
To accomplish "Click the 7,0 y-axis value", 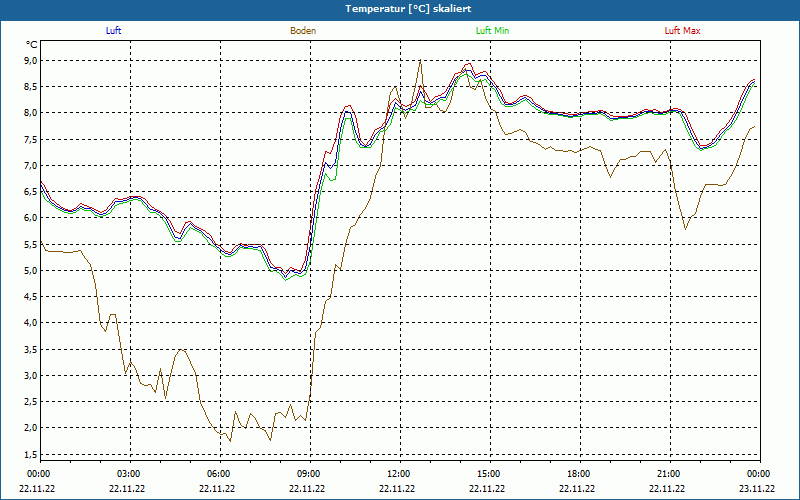I will tap(31, 165).
